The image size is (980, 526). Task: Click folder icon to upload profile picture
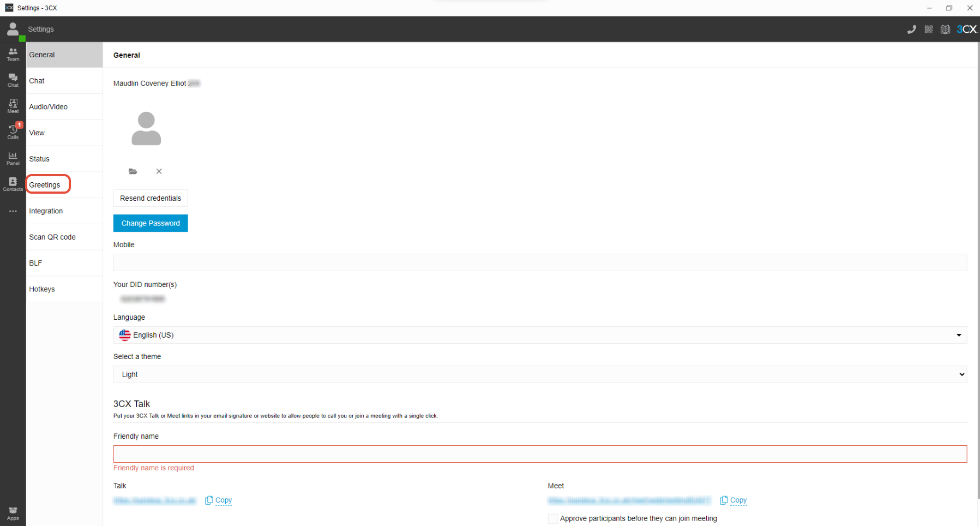tap(133, 171)
